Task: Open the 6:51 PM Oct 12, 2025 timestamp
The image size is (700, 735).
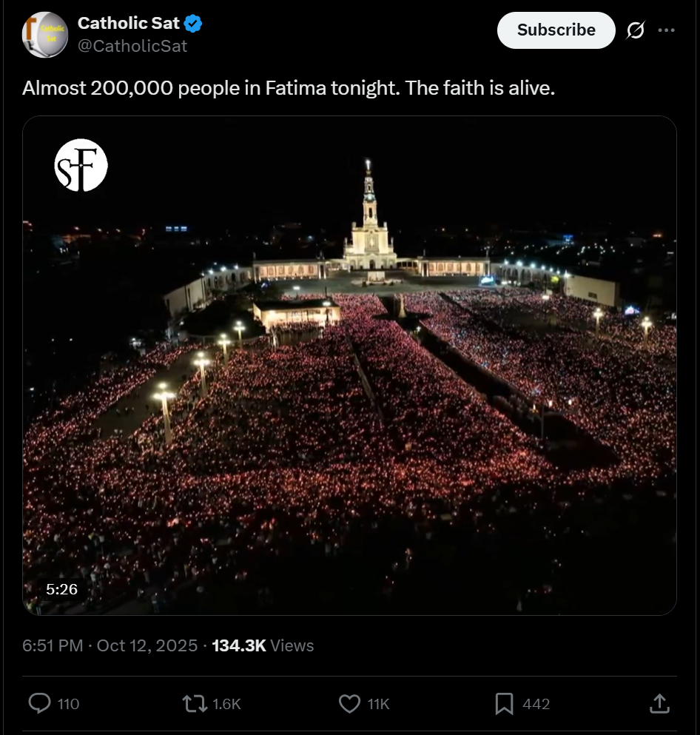Action: [110, 645]
